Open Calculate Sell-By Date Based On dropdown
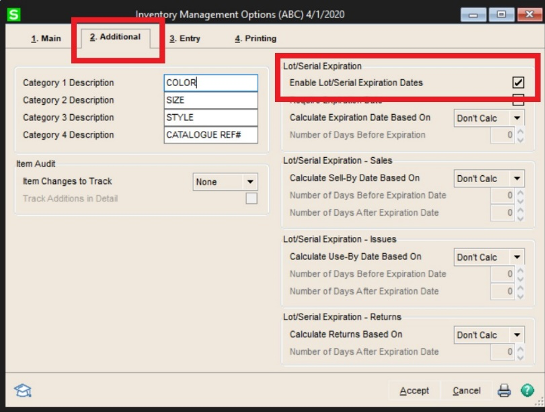Viewport: 545px width, 412px height. click(x=489, y=178)
